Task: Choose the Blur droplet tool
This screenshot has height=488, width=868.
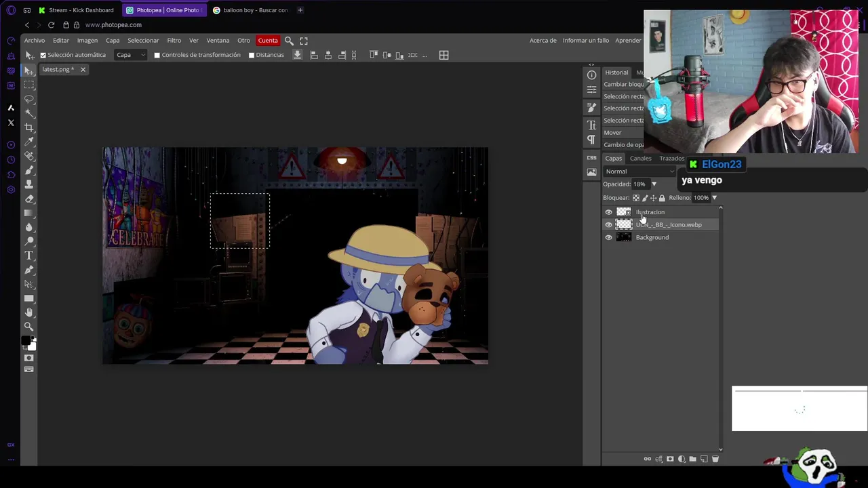Action: (29, 227)
